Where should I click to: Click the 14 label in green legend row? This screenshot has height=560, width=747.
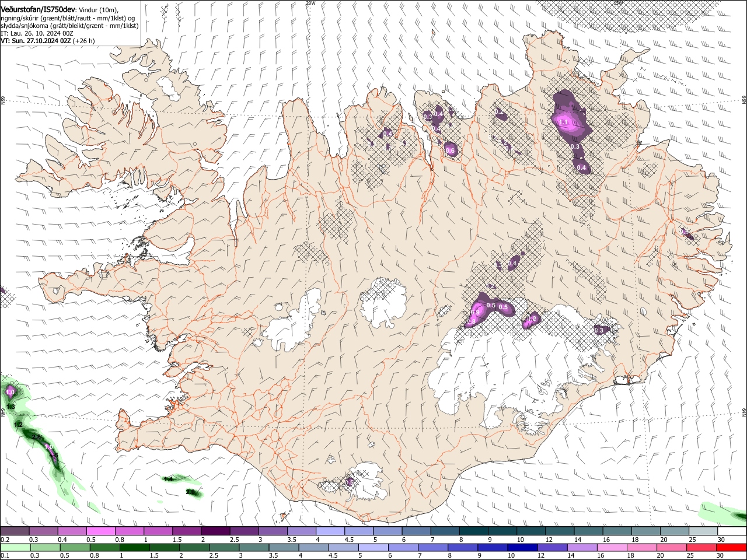[570, 555]
